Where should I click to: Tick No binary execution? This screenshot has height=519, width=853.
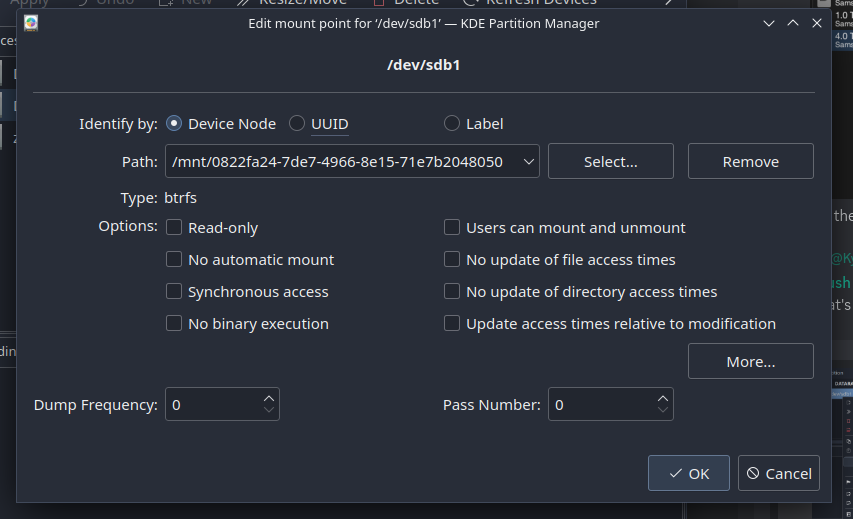point(174,324)
